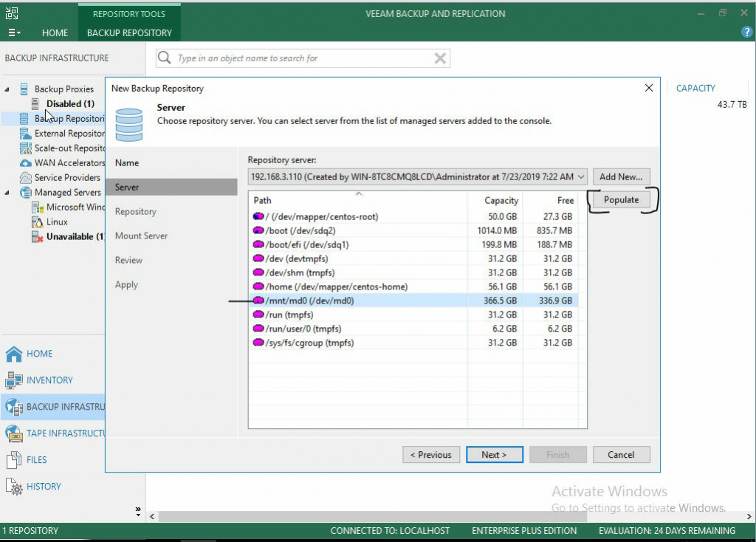The image size is (756, 542).
Task: Select the /dev/shm (tmpfs) row
Action: (413, 272)
